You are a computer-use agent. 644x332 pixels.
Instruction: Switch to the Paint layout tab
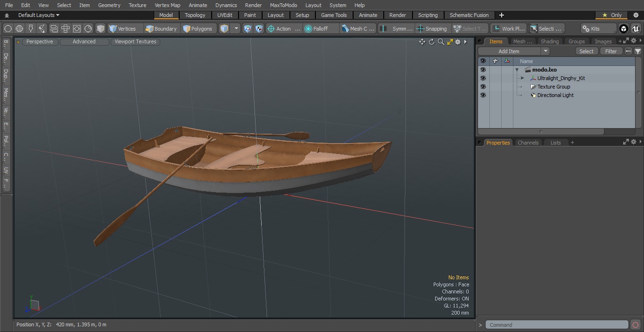coord(250,15)
